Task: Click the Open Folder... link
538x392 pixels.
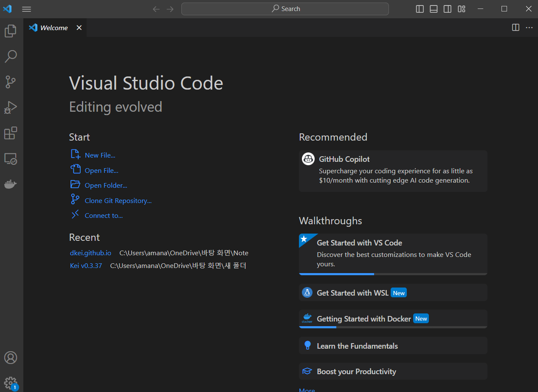Action: 106,186
